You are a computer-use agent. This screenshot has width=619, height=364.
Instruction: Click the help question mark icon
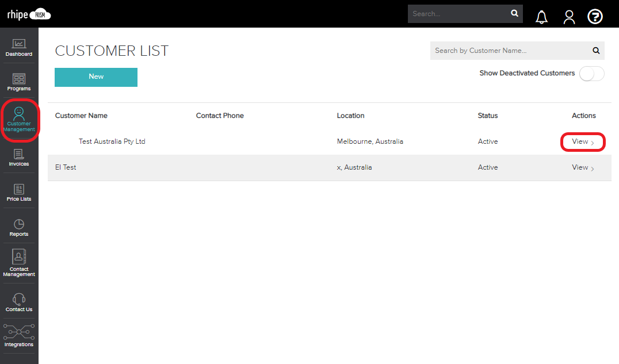click(595, 17)
